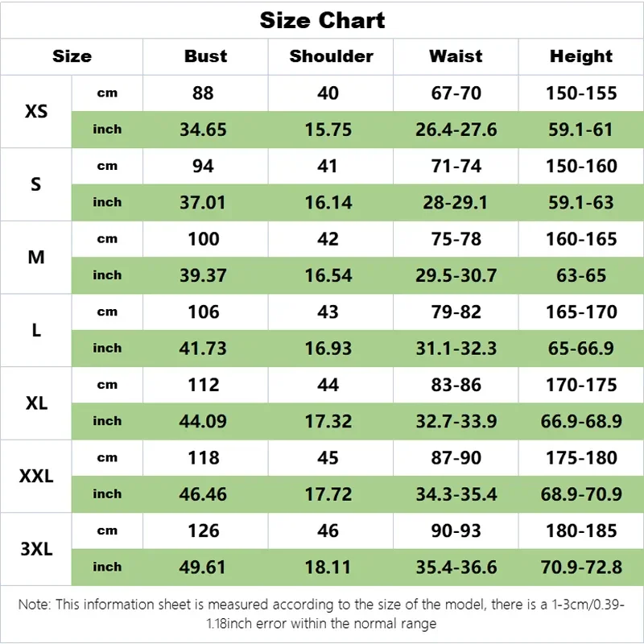This screenshot has height=644, width=644.
Task: Click 3XL height inch value 70.9-72.8
Action: tap(581, 568)
